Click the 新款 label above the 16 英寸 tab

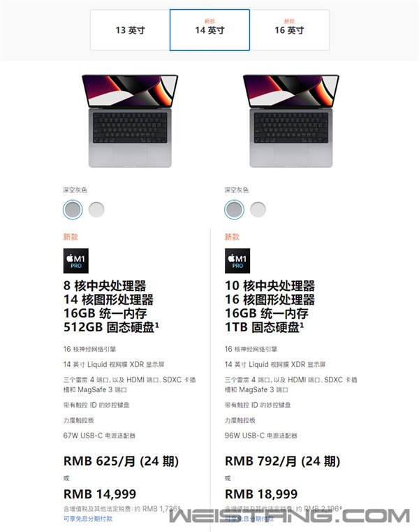[x=289, y=21]
